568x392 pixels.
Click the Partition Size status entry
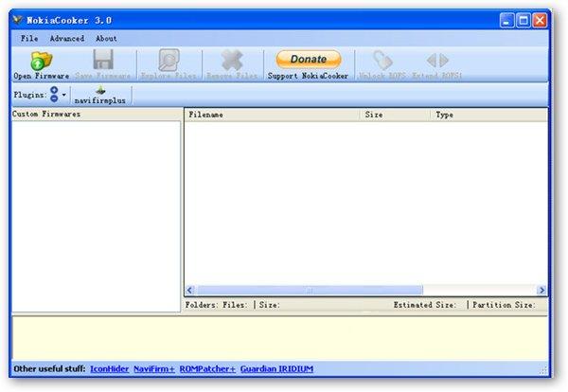pos(504,305)
